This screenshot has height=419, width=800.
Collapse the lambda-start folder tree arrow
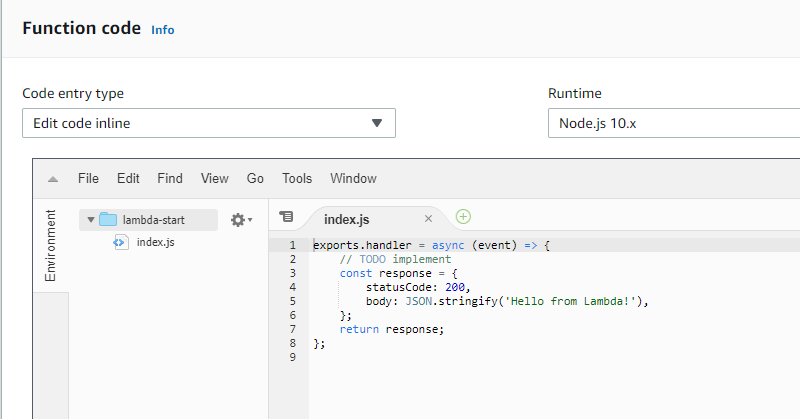click(91, 220)
